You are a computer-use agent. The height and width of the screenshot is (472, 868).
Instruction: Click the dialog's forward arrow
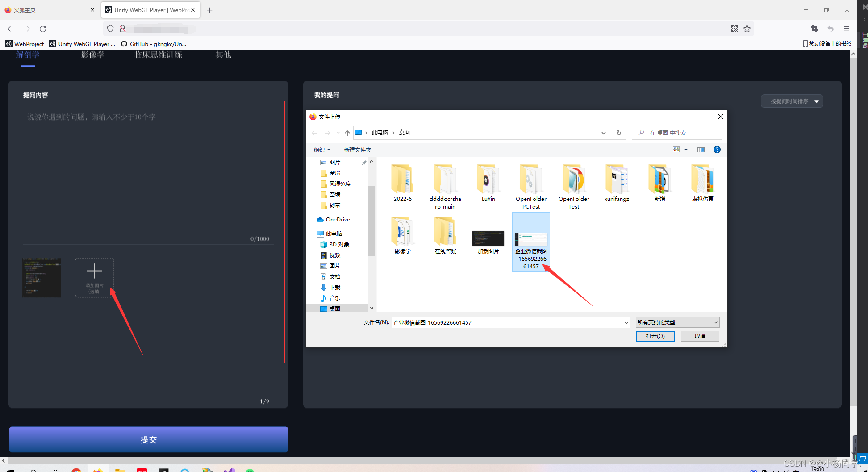328,133
